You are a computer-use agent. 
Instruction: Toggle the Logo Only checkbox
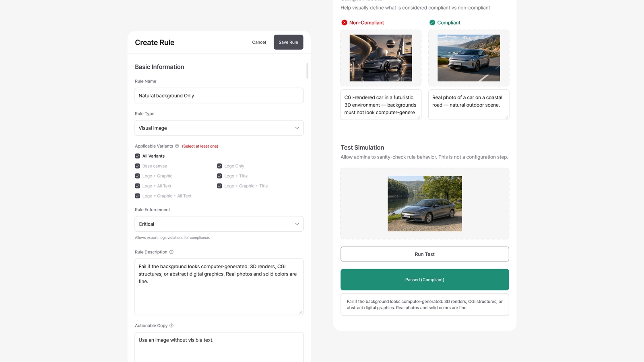point(219,166)
